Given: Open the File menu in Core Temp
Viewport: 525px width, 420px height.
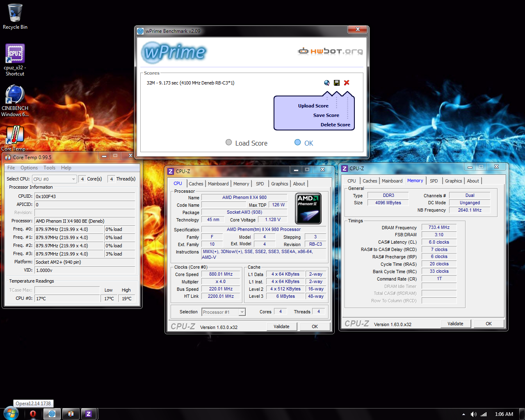Looking at the screenshot, I should 11,168.
